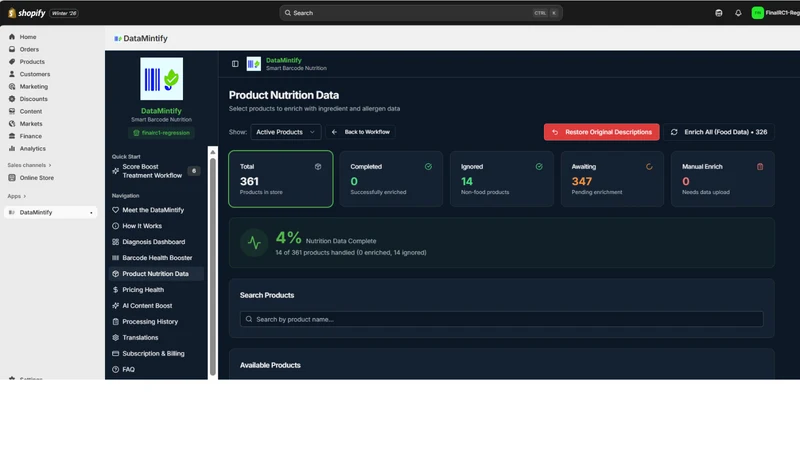Go to Products in Shopify sidebar
This screenshot has width=800, height=450.
pos(32,62)
